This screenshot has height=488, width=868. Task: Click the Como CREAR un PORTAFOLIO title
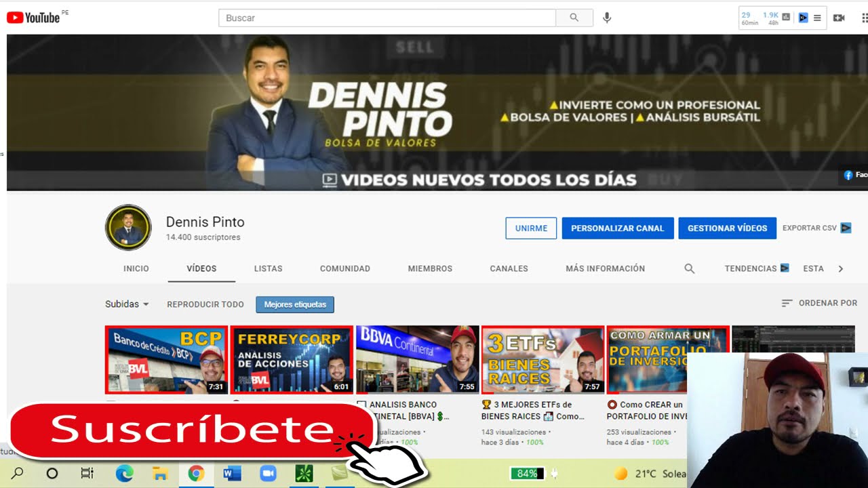point(646,411)
